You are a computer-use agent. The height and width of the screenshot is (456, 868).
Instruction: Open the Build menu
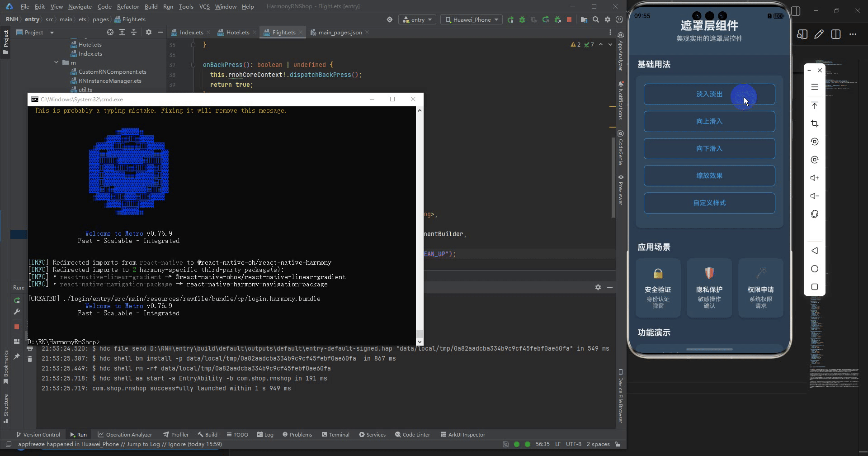(x=151, y=6)
